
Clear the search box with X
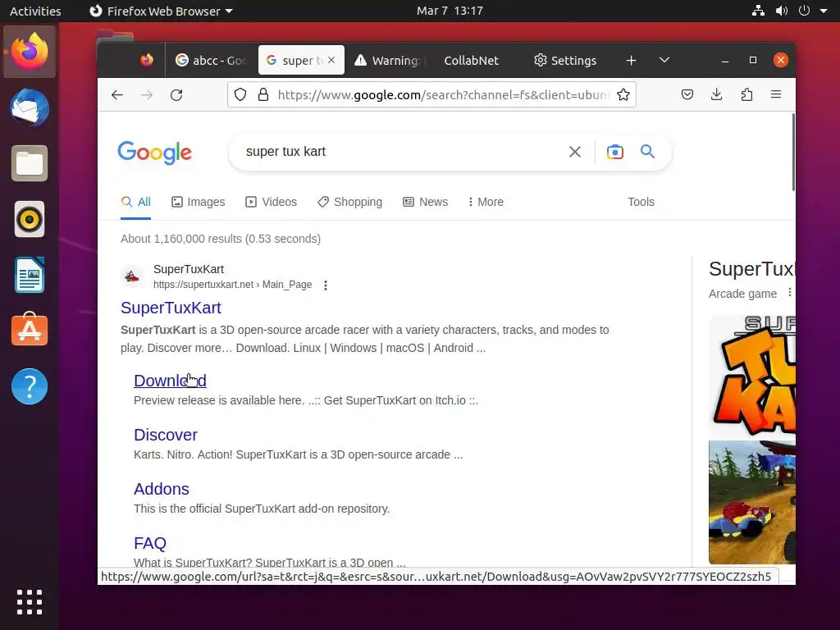[575, 152]
